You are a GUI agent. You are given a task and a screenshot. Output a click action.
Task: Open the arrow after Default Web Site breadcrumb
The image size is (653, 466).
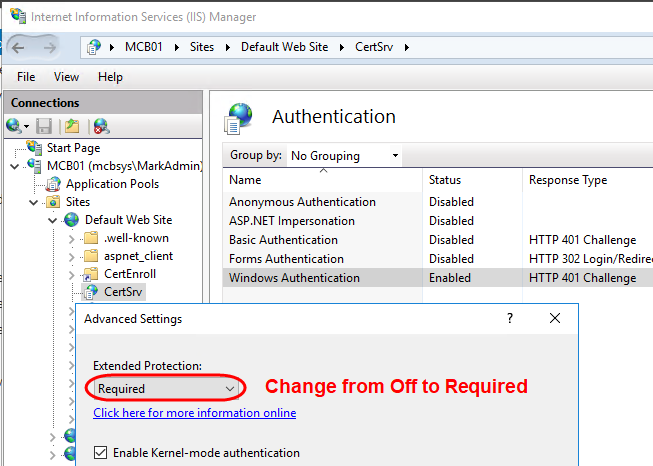coord(342,47)
